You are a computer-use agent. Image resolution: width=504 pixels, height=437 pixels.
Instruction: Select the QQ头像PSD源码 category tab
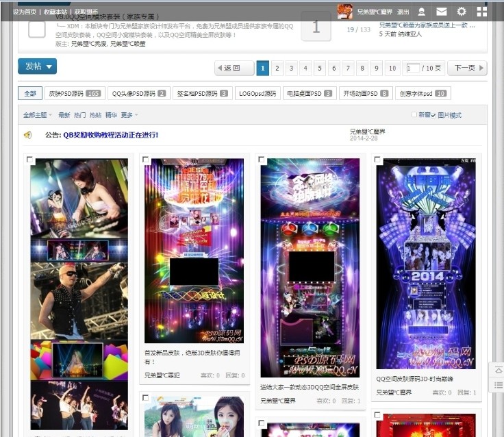tap(139, 94)
